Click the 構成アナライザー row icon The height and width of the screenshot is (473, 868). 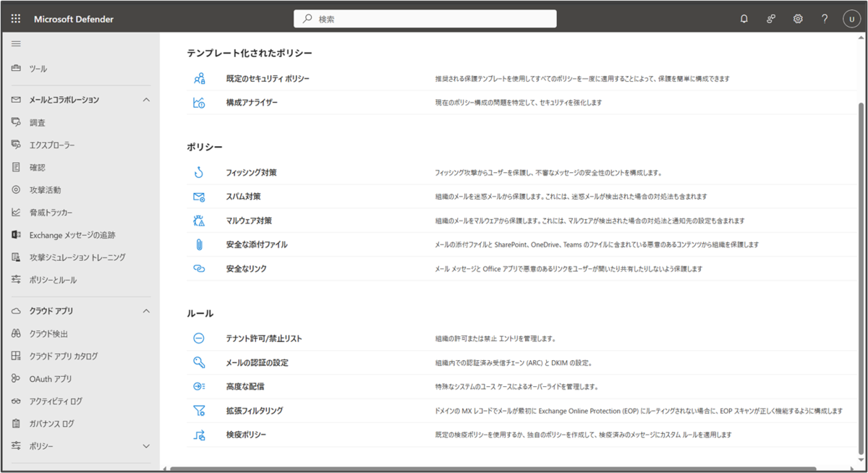pos(199,103)
